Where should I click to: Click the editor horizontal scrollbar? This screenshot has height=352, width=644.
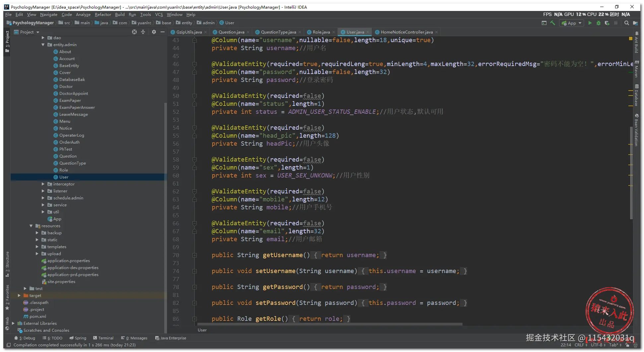click(x=329, y=324)
